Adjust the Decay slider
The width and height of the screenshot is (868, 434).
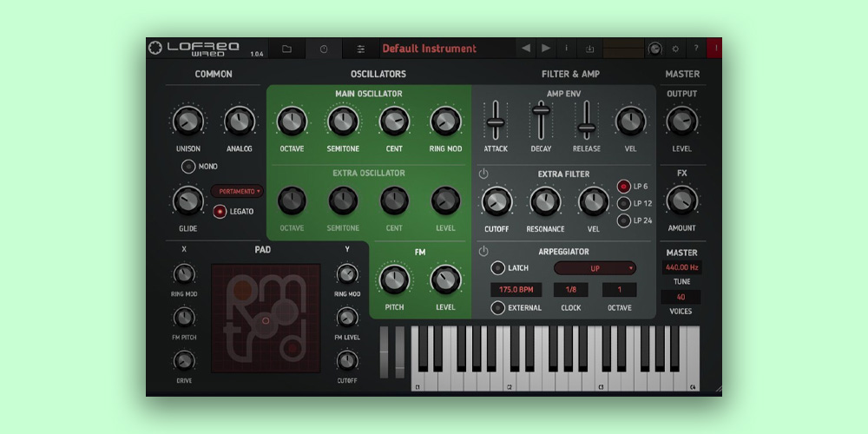click(541, 109)
